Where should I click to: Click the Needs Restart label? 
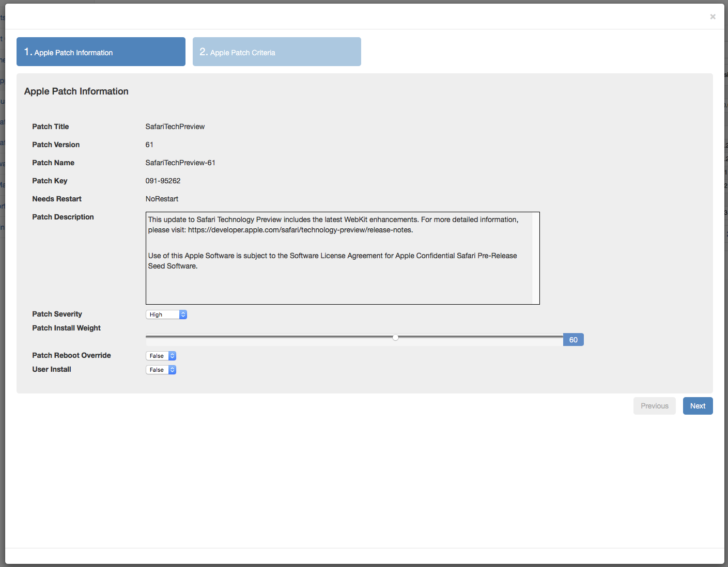coord(57,199)
